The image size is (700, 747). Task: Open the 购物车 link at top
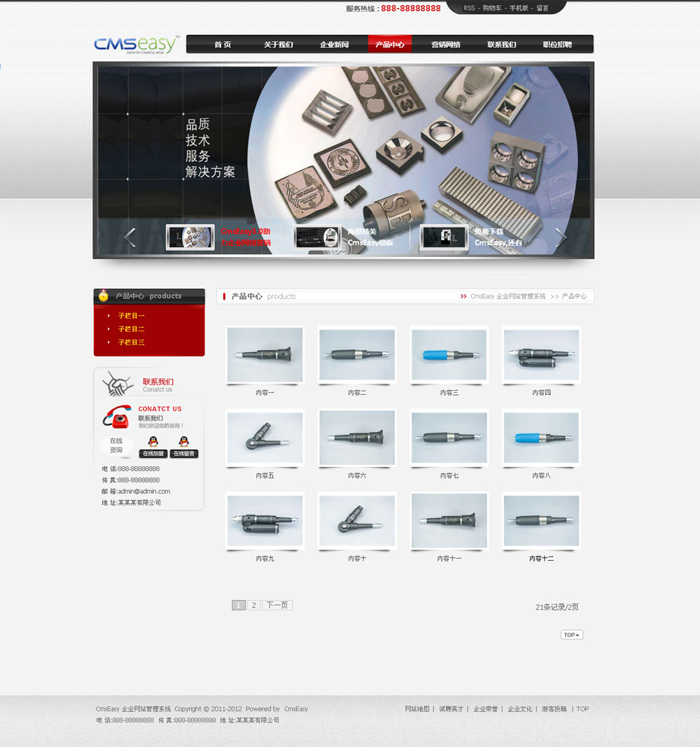491,8
